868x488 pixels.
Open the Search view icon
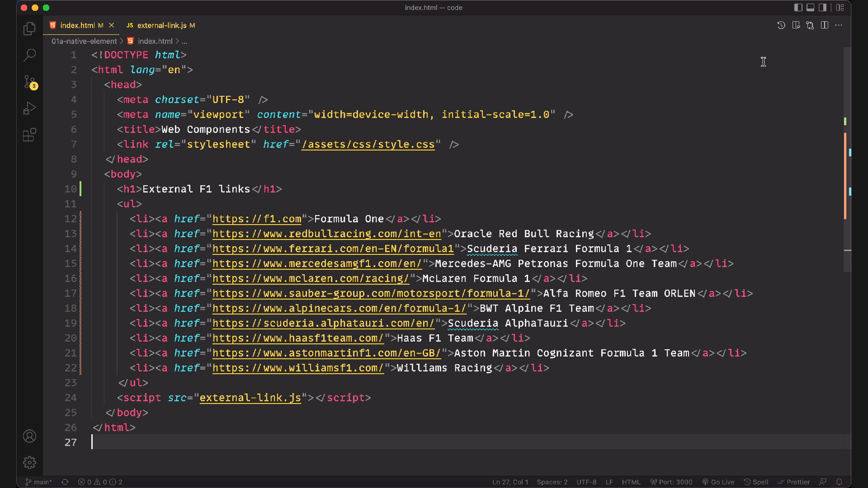[x=29, y=55]
